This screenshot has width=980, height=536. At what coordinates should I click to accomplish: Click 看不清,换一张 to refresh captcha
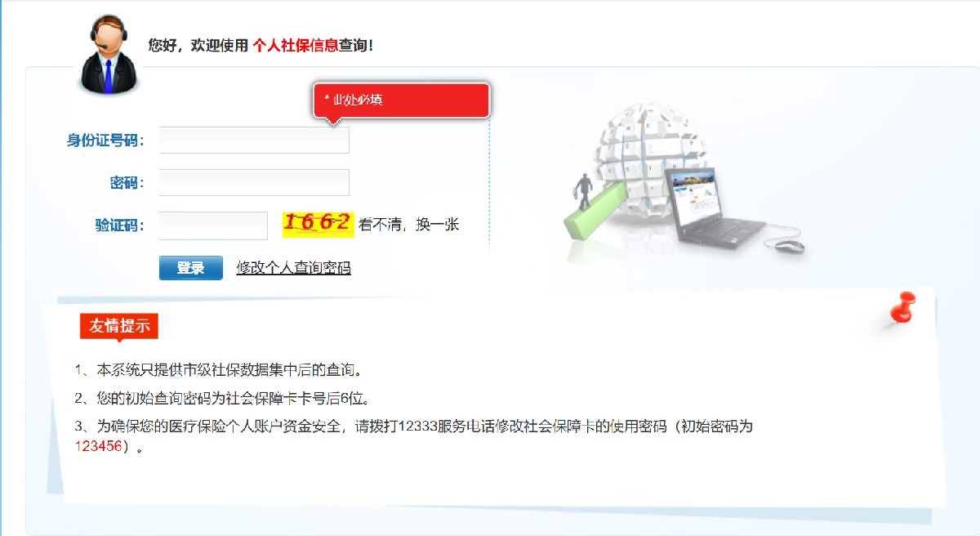click(x=409, y=225)
